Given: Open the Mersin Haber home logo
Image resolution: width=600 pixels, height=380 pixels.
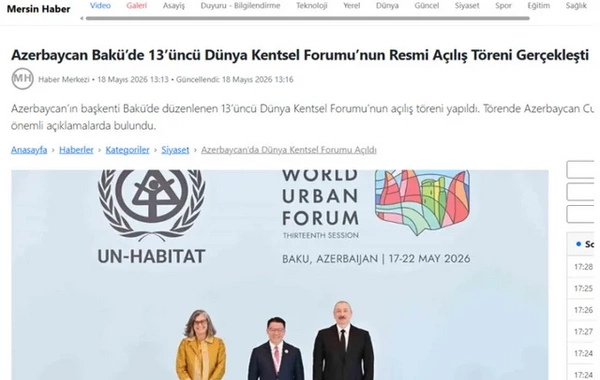Looking at the screenshot, I should point(38,9).
